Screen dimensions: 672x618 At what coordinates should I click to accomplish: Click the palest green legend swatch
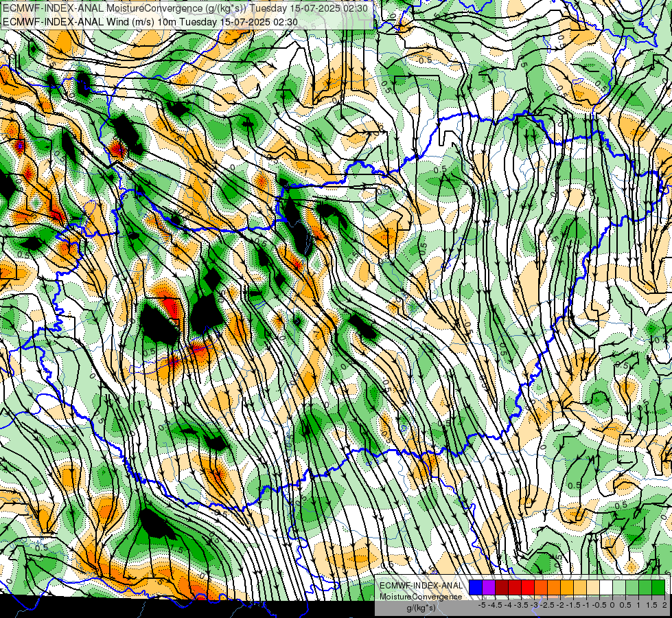coord(619,587)
